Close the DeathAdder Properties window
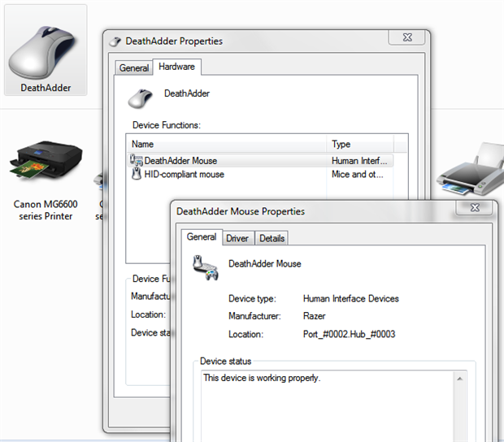The width and height of the screenshot is (504, 442). click(407, 37)
